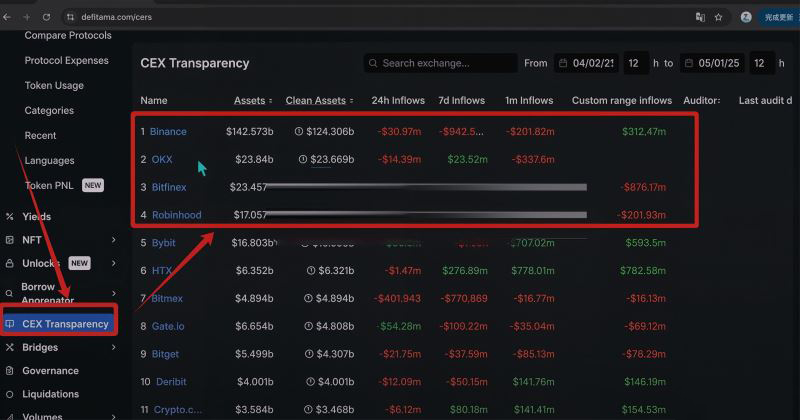Open Languages in sidebar
Image resolution: width=800 pixels, height=420 pixels.
click(49, 160)
